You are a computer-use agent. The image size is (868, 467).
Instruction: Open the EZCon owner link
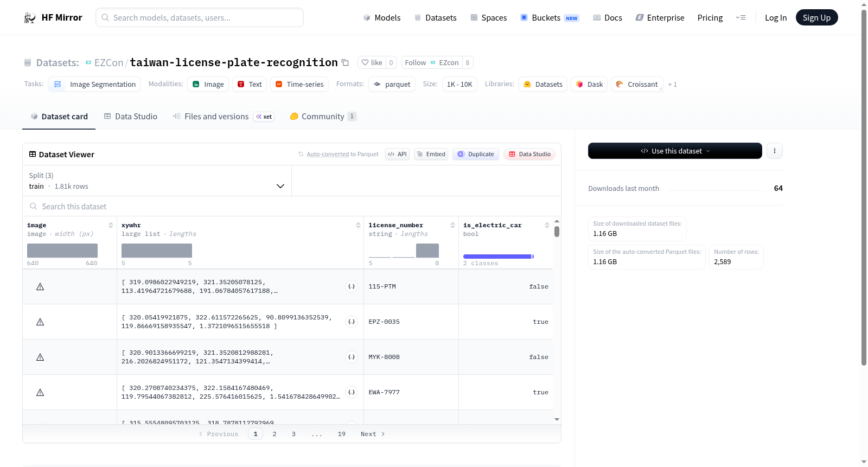(108, 63)
